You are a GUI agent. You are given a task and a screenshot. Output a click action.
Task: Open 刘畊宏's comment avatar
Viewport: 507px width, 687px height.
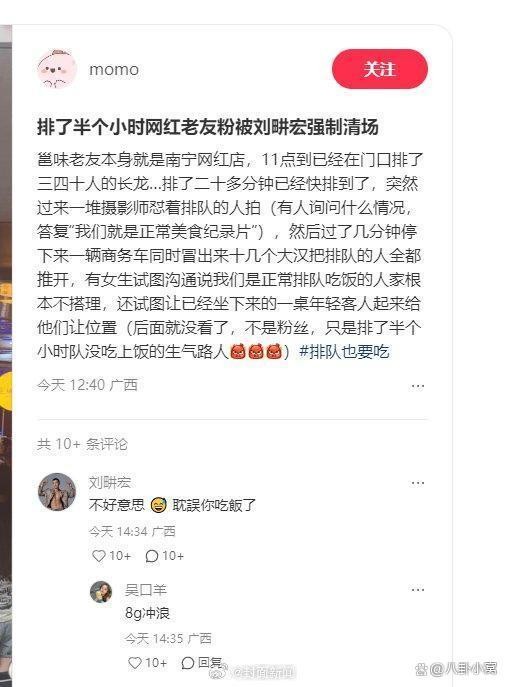coord(57,492)
